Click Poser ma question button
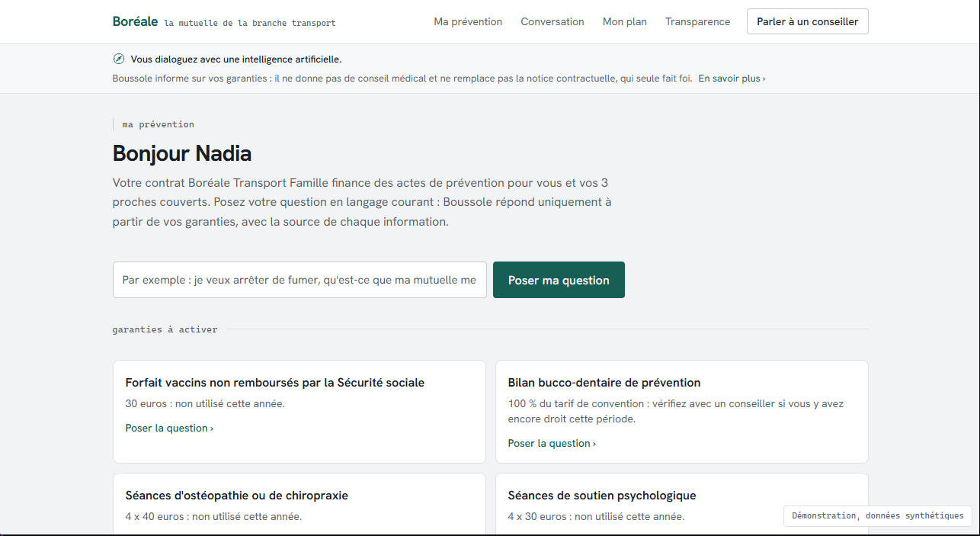The image size is (980, 536). pyautogui.click(x=559, y=280)
